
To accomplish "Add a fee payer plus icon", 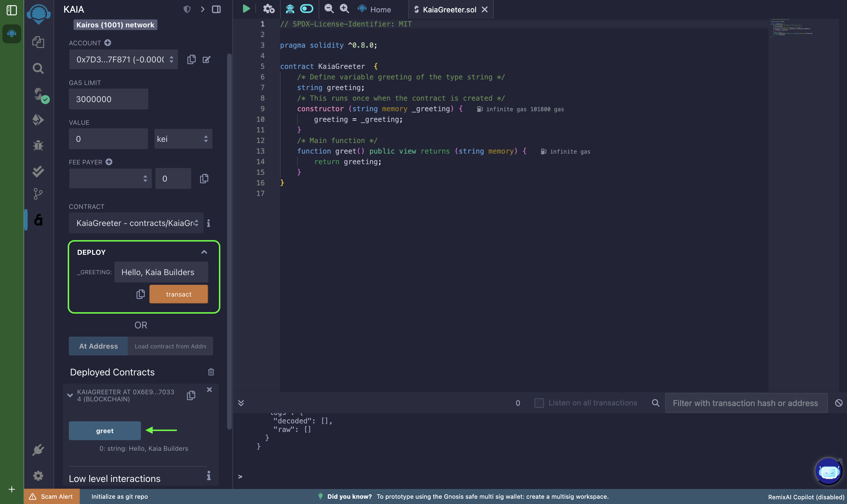I will (109, 162).
